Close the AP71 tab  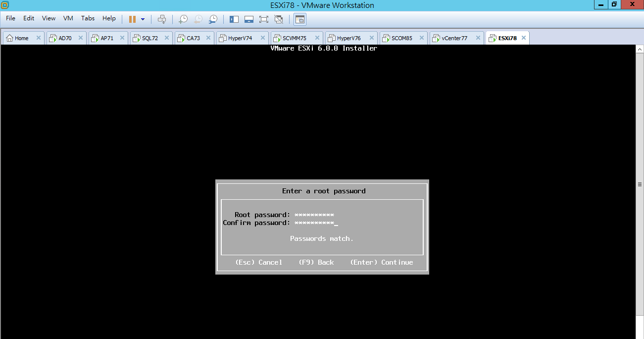pyautogui.click(x=122, y=38)
